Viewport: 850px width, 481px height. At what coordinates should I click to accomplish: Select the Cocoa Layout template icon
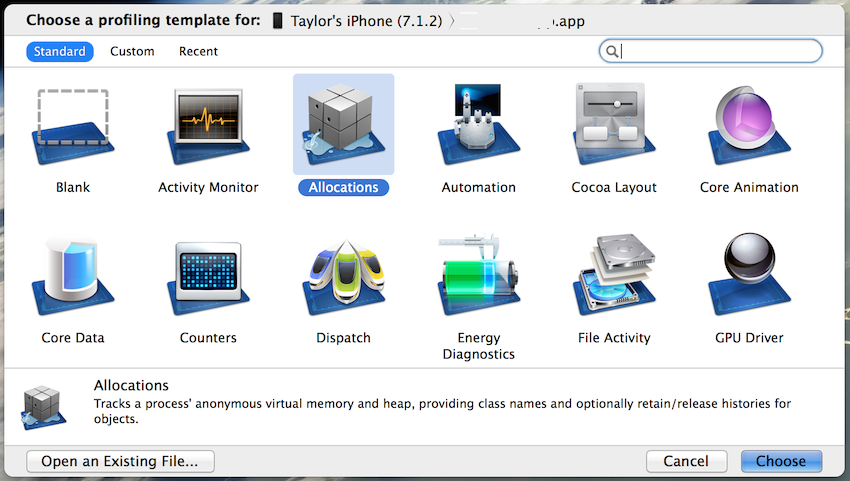tap(614, 124)
